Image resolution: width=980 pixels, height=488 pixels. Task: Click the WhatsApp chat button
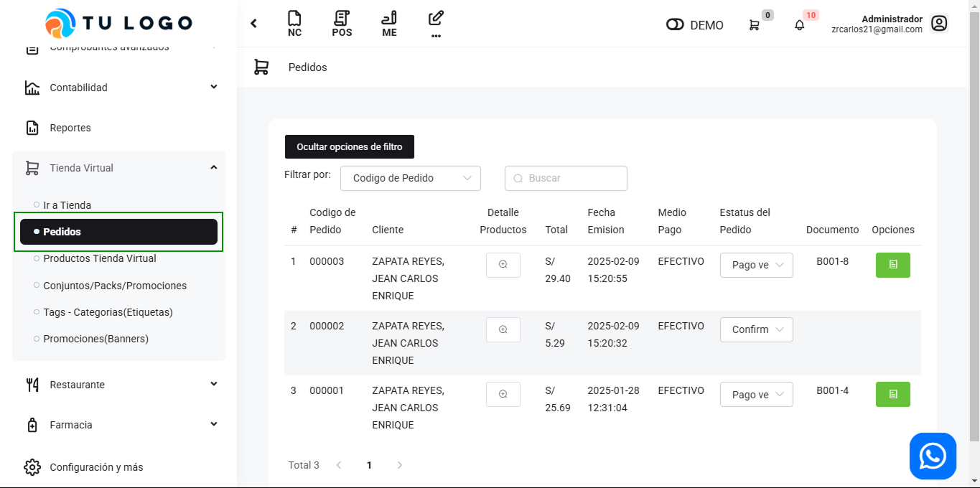pyautogui.click(x=933, y=456)
